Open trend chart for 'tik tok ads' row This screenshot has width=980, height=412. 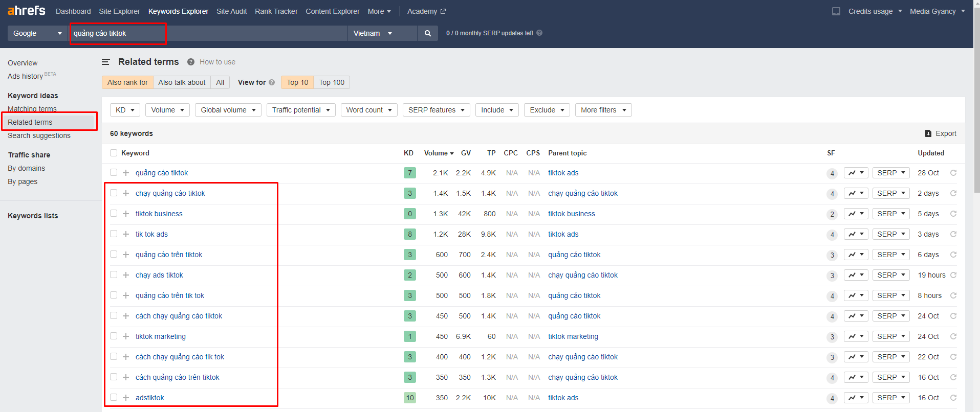coord(856,234)
